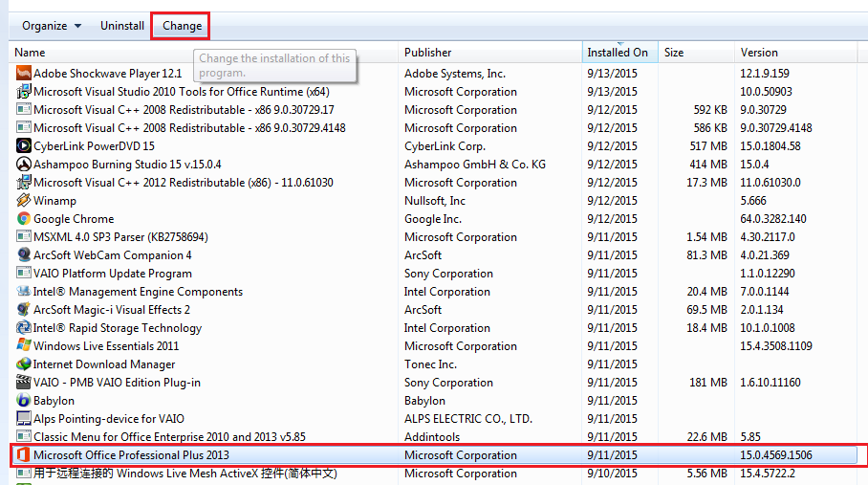Click the VAIO PMB VAIO Edition Plug-in icon

tap(23, 382)
